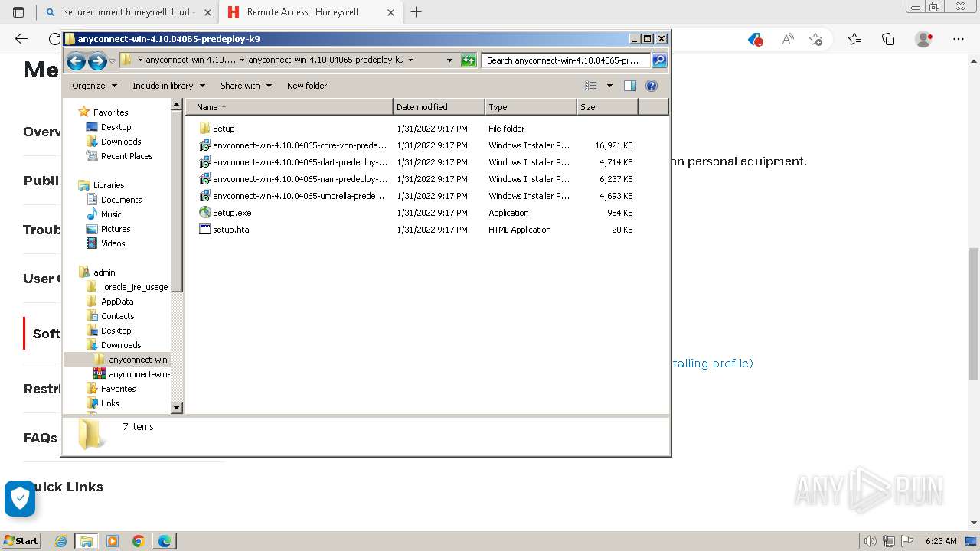
Task: Open recent locations dropdown arrow
Action: coord(113,60)
